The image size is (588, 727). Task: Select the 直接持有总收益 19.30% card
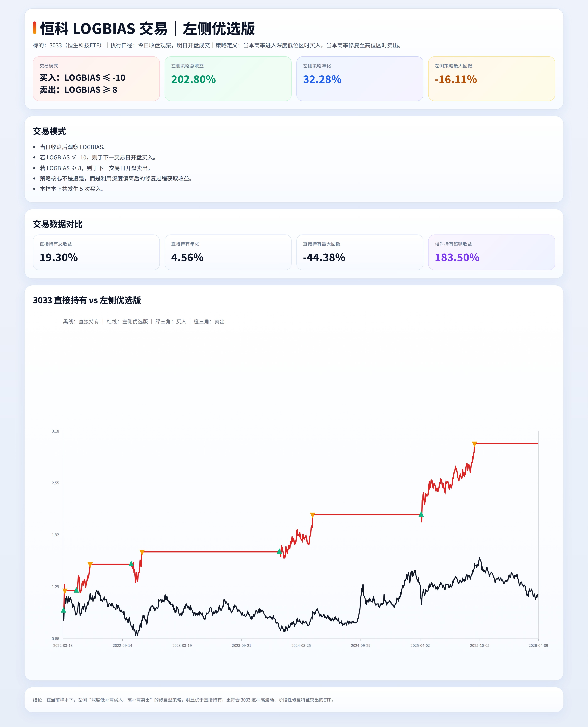(96, 252)
